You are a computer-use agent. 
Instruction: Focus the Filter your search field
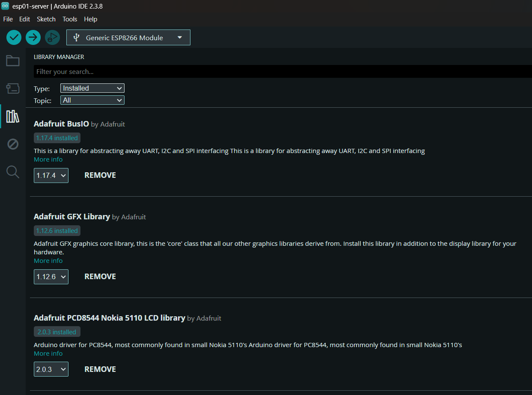click(x=282, y=71)
